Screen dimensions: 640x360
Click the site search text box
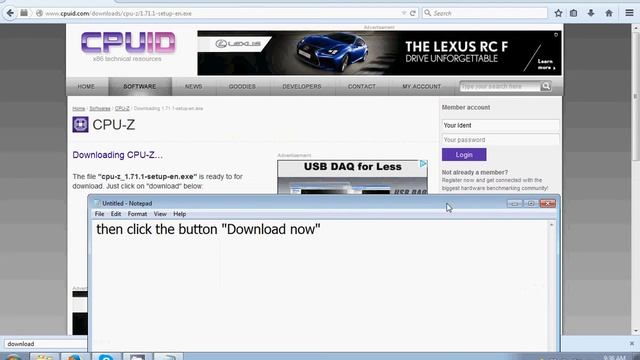pyautogui.click(x=500, y=86)
